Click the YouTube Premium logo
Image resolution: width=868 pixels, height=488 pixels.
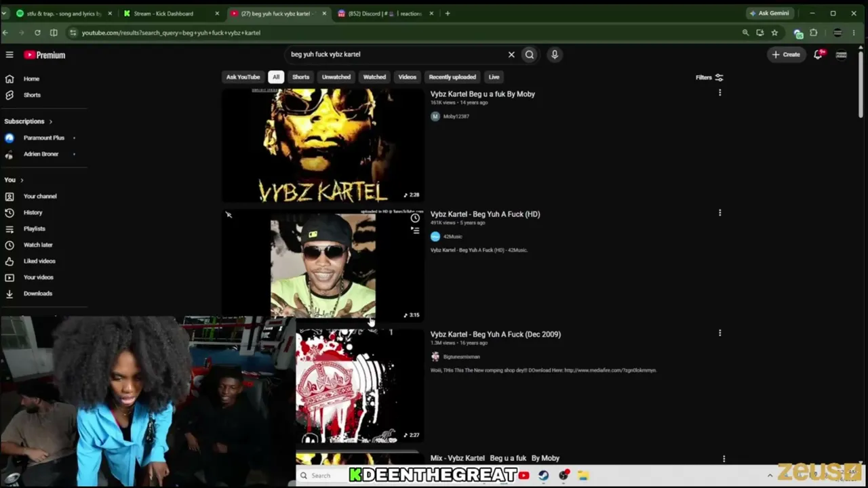[45, 55]
